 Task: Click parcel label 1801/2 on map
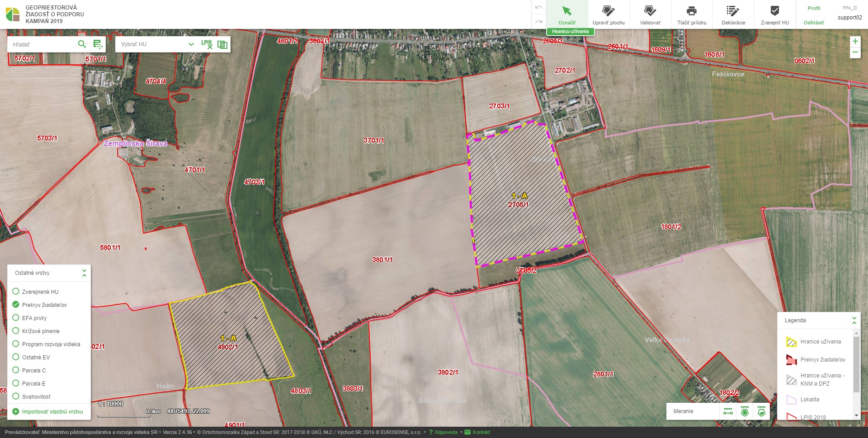[671, 227]
